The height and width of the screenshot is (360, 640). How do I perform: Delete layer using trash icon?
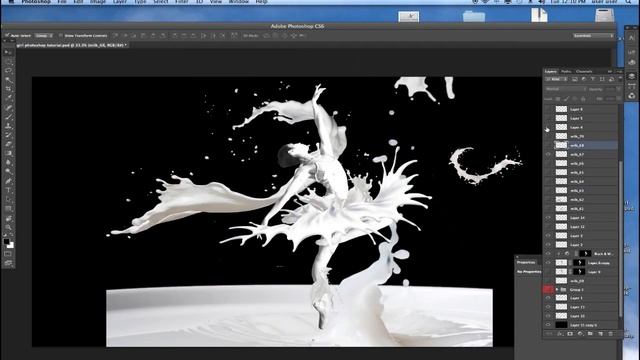(611, 334)
